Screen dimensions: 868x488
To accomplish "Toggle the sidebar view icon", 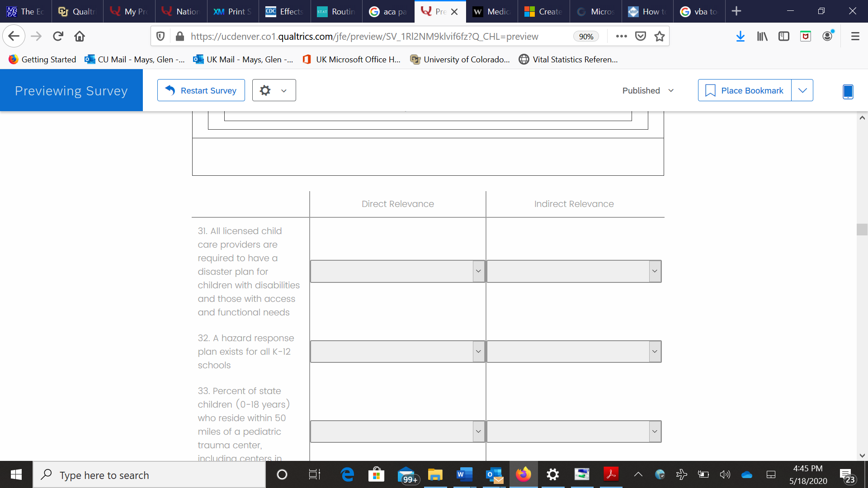I will [783, 37].
